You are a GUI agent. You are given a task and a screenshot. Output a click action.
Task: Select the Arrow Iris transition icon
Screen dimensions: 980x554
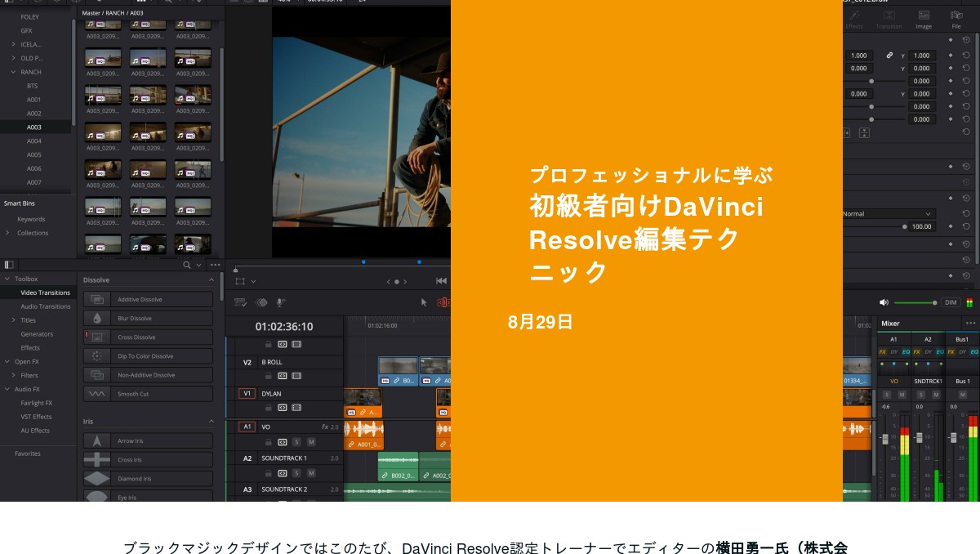coord(97,440)
